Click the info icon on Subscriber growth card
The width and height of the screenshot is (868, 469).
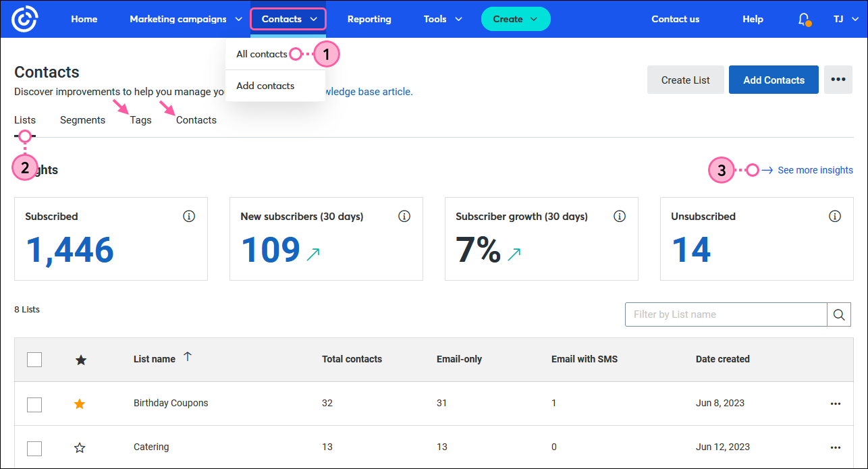pos(620,216)
